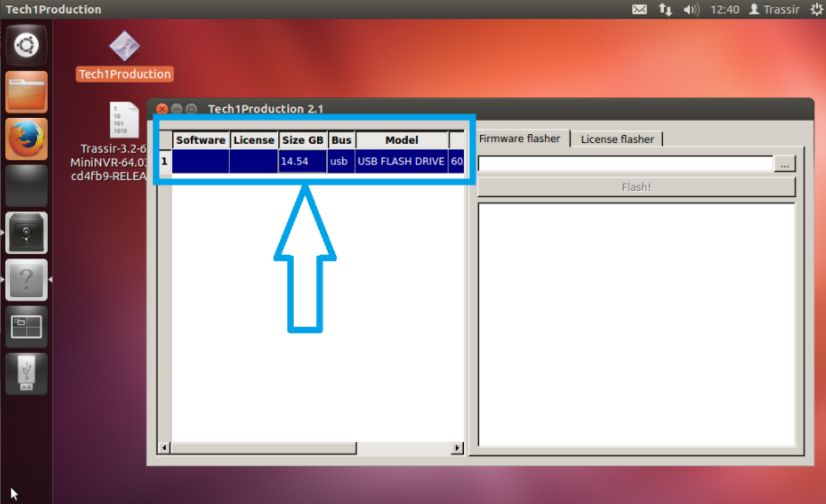The width and height of the screenshot is (826, 504).
Task: Select the Tech1Production desktop shortcut icon
Action: click(x=124, y=56)
